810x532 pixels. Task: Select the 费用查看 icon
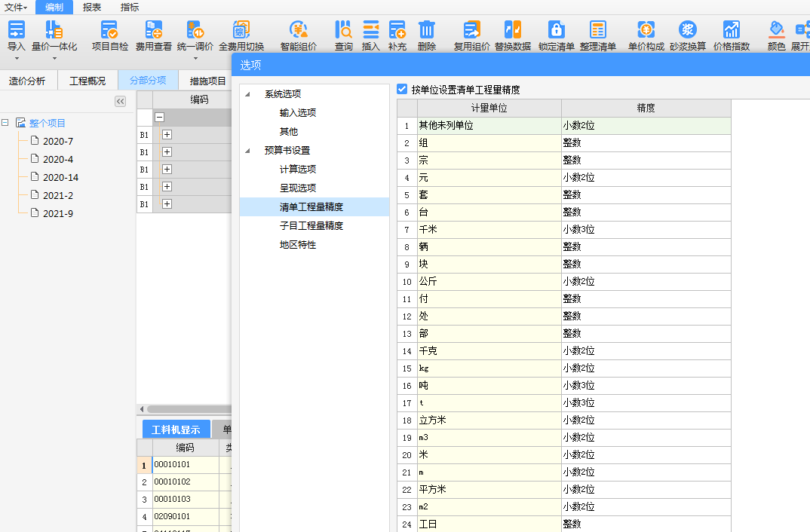[155, 35]
